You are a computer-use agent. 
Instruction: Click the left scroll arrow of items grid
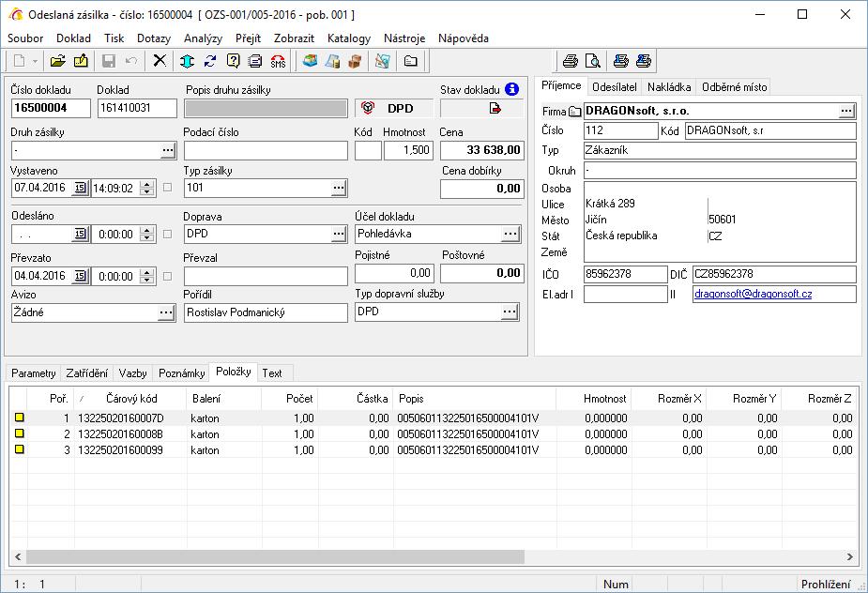click(x=18, y=556)
